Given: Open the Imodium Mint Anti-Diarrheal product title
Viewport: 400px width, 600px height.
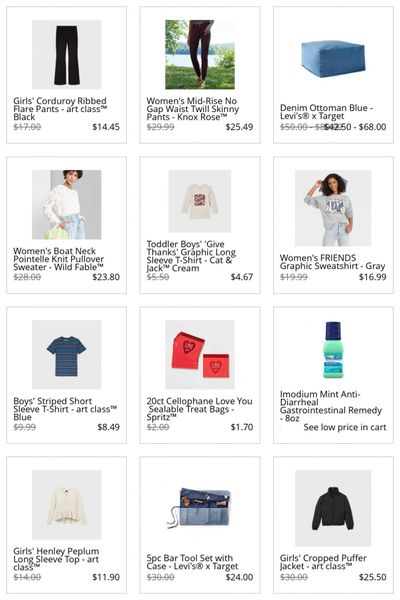Looking at the screenshot, I should click(331, 406).
